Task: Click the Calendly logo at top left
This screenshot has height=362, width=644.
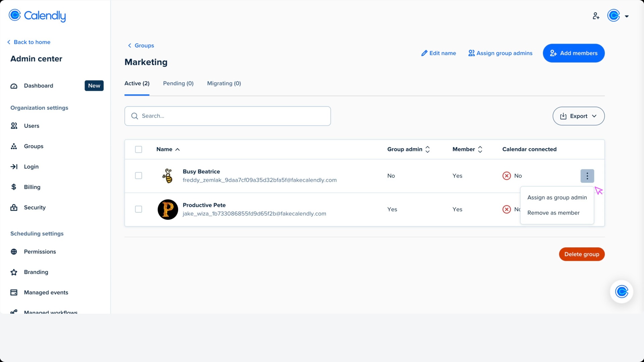Action: (x=37, y=15)
